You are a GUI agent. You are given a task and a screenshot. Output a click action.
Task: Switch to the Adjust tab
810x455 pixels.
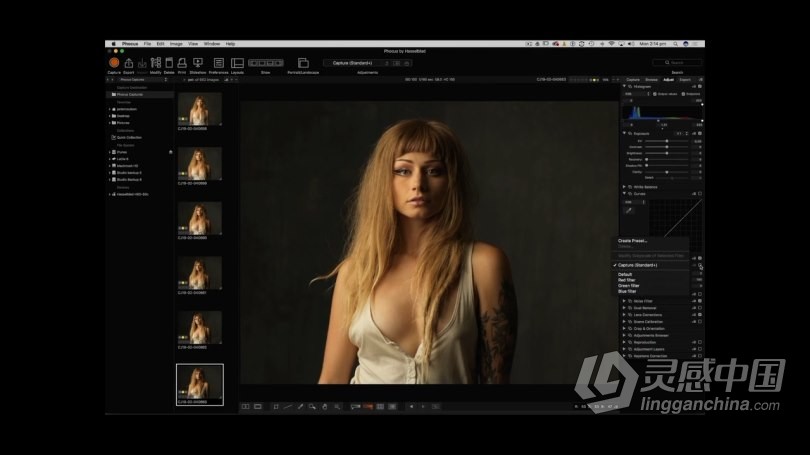pyautogui.click(x=668, y=79)
